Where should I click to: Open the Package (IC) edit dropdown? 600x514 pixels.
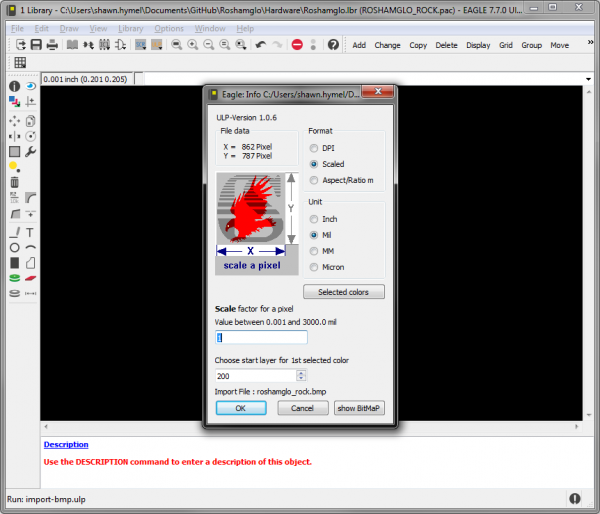click(104, 45)
